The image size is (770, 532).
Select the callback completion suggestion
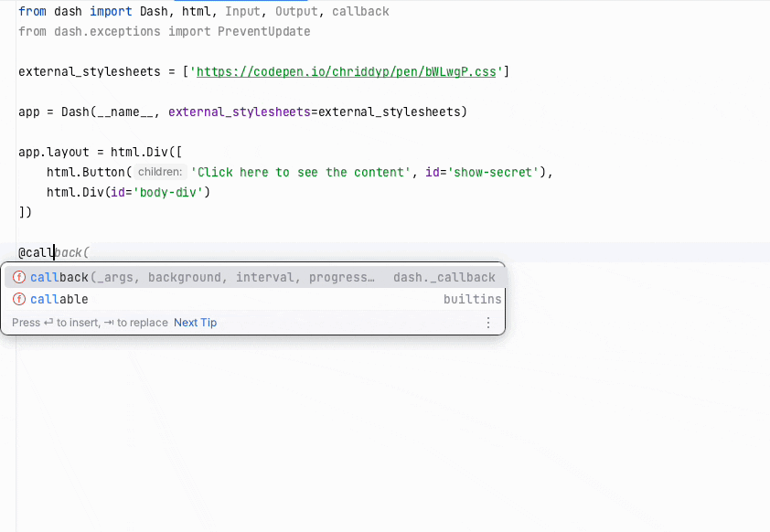click(x=255, y=277)
